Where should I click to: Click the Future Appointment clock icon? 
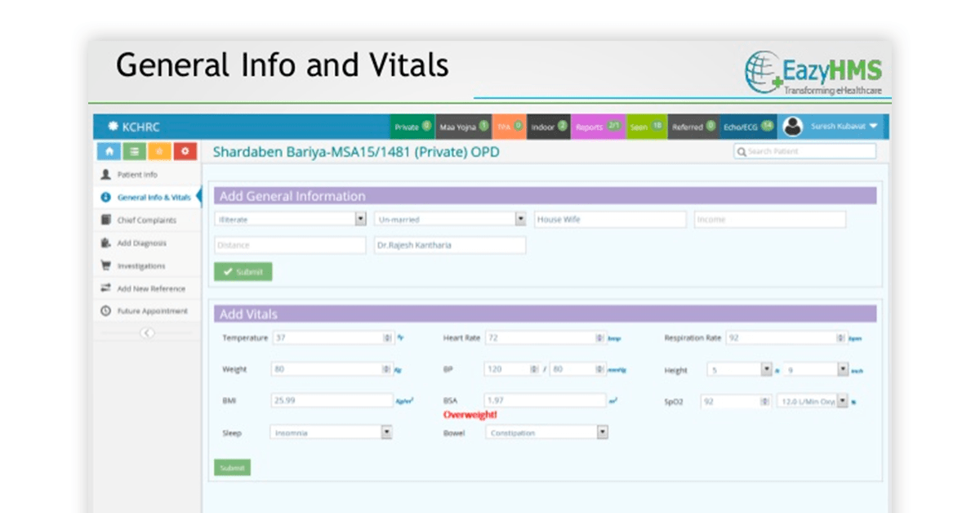105,311
